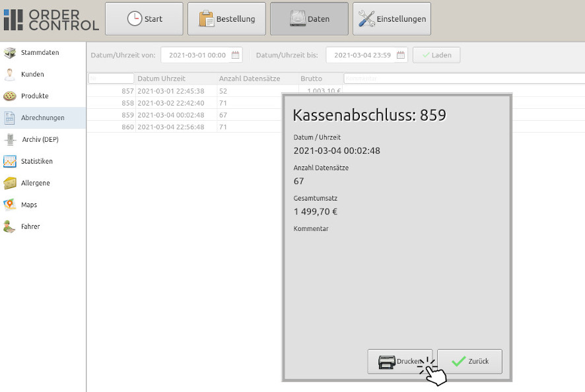Click the Anzahl Datensätze column header
This screenshot has height=392, width=585.
pos(250,79)
